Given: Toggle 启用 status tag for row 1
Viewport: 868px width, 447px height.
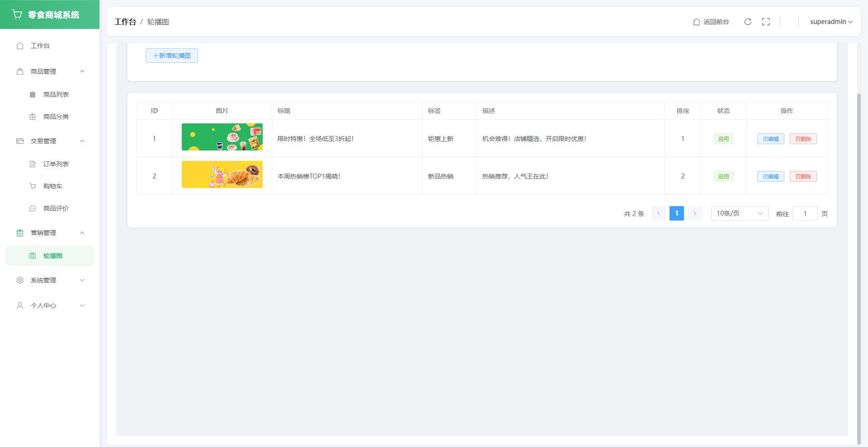Looking at the screenshot, I should coord(723,139).
